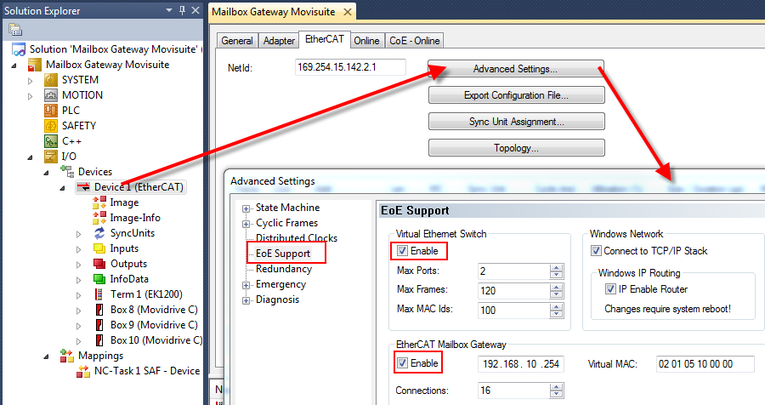
Task: Open the Adapter tab
Action: tap(279, 41)
